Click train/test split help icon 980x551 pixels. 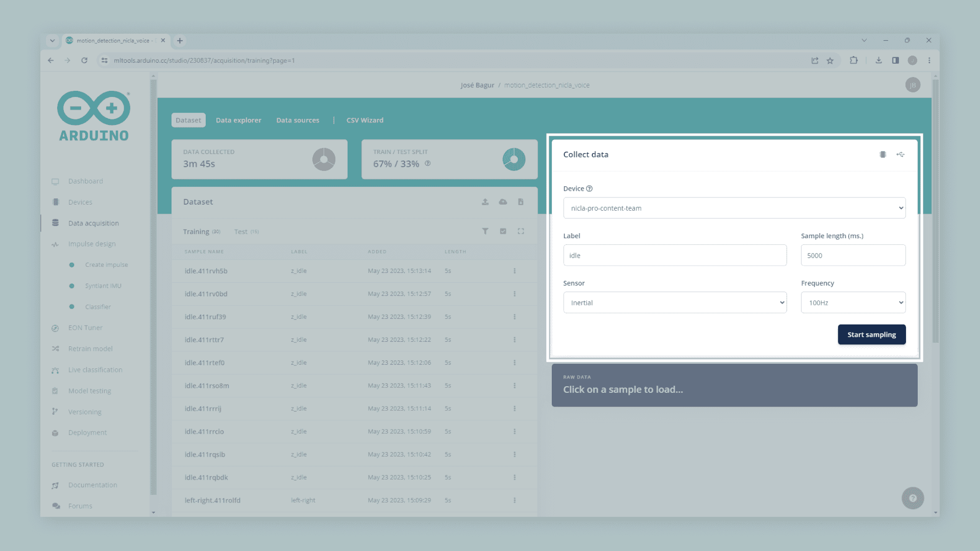pyautogui.click(x=428, y=163)
